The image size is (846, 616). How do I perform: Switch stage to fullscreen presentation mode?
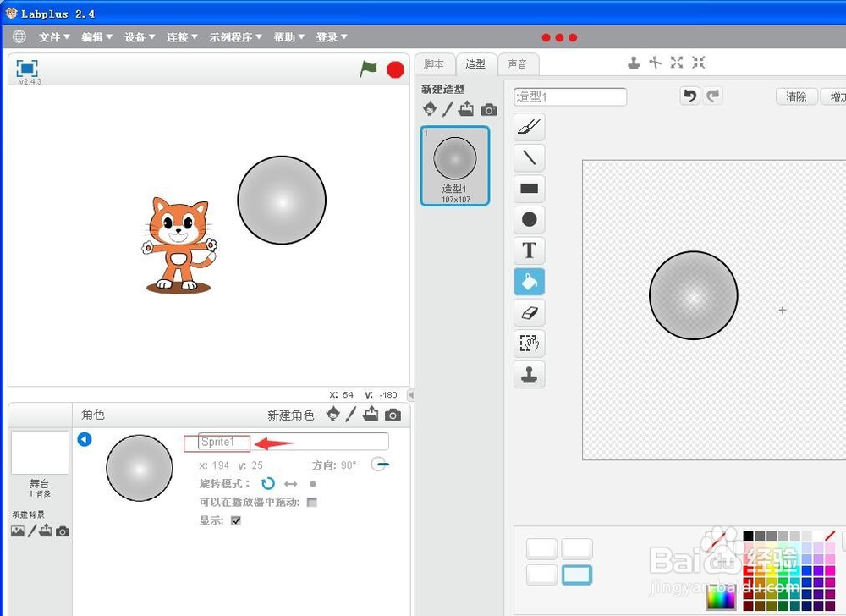27,68
